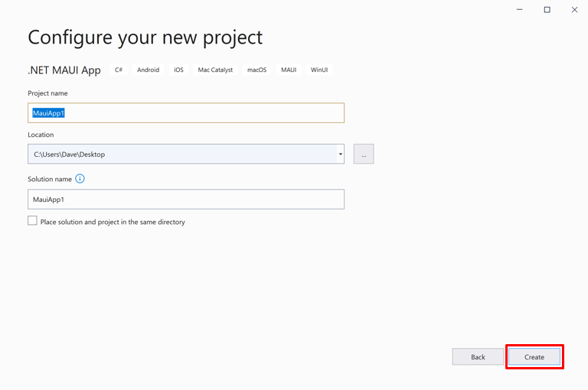Image resolution: width=588 pixels, height=390 pixels.
Task: Enable placing solution and project in same directory
Action: [x=32, y=221]
